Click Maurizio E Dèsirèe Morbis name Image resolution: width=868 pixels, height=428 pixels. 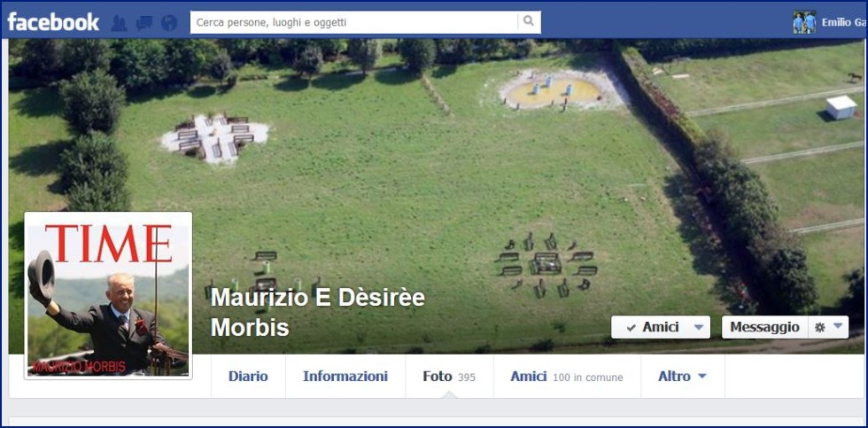pyautogui.click(x=318, y=312)
